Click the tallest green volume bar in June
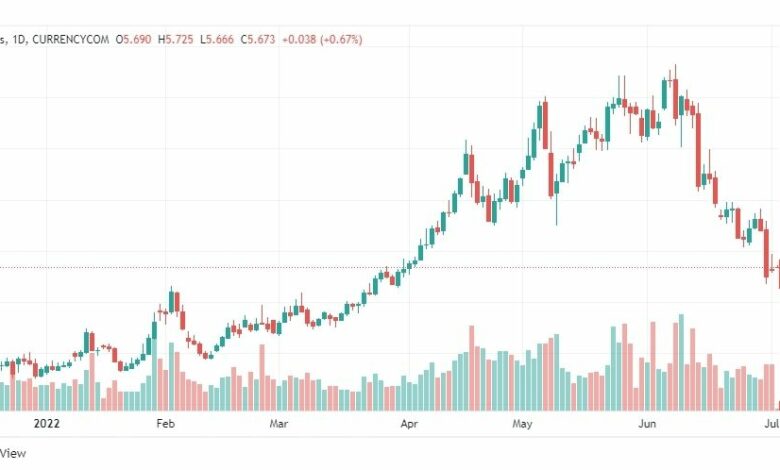 click(x=682, y=363)
